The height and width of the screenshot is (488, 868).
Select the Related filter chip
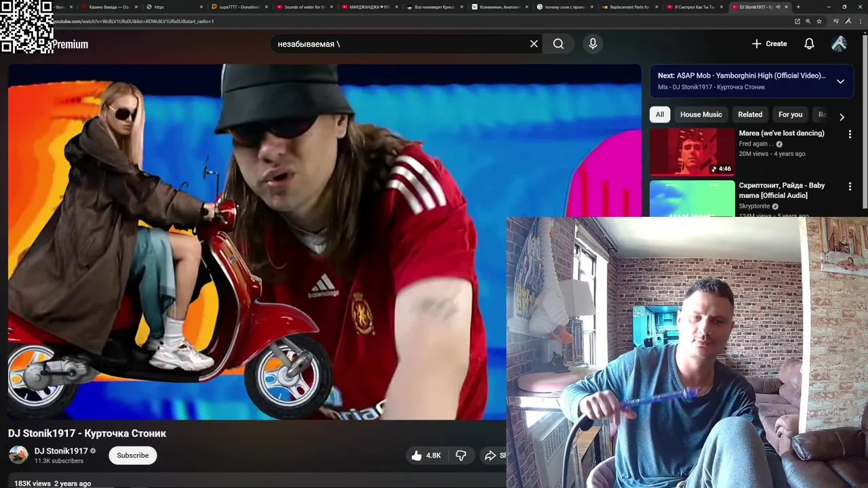(750, 115)
